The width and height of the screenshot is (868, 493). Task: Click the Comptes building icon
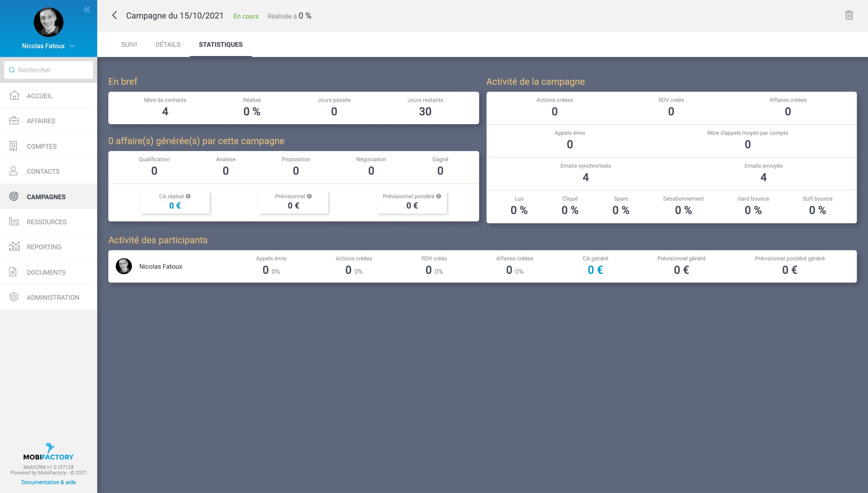[x=14, y=146]
